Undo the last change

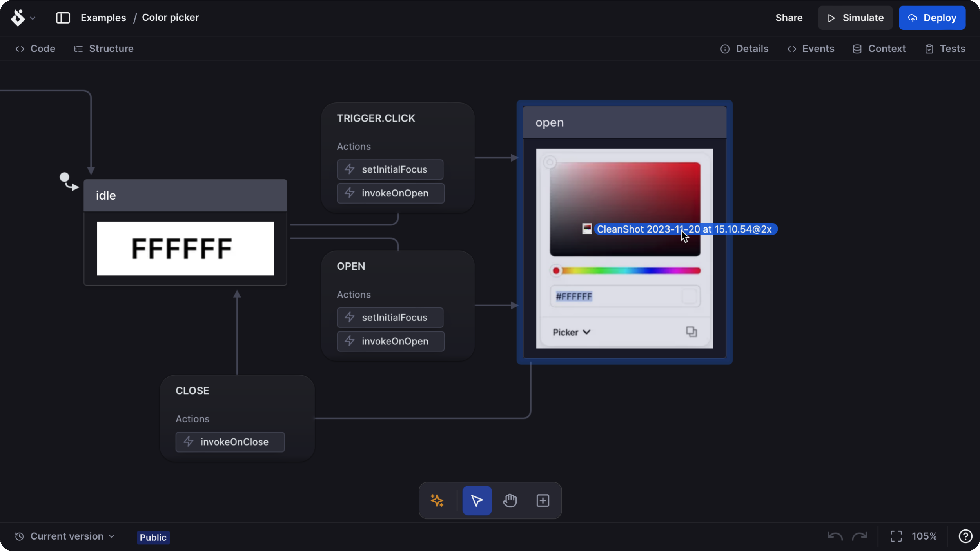tap(835, 536)
